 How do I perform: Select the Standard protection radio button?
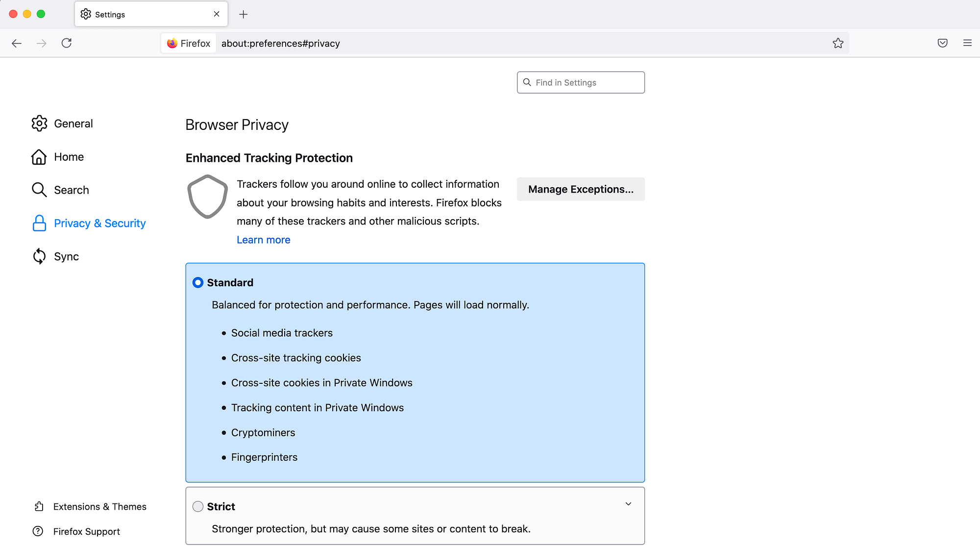[x=198, y=282]
